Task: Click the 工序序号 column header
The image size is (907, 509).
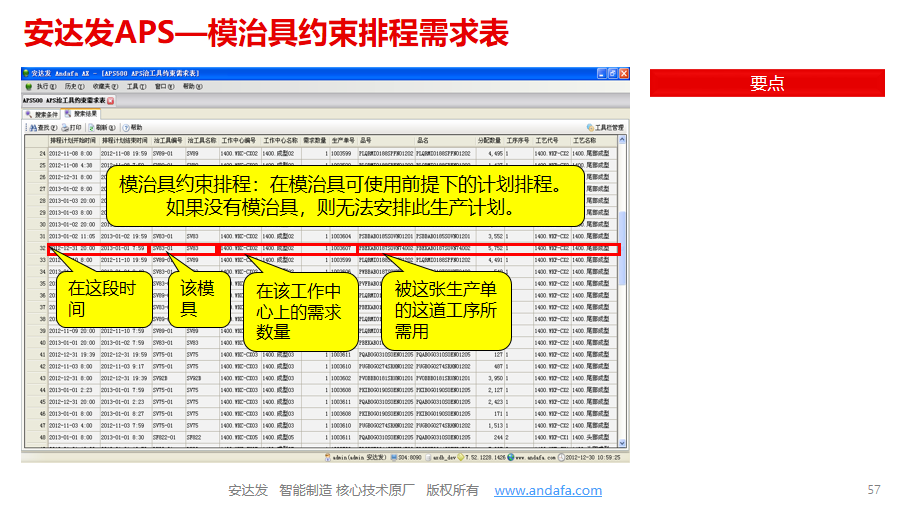Action: pos(518,141)
